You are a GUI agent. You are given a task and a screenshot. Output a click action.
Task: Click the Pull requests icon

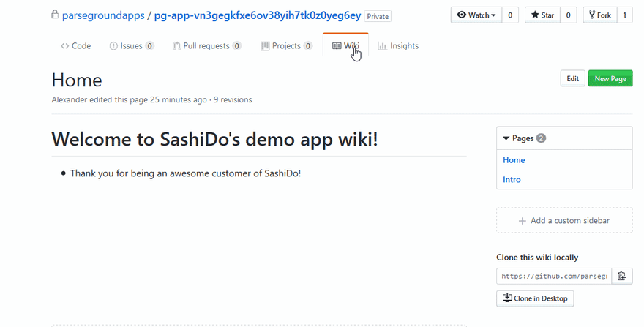point(176,46)
